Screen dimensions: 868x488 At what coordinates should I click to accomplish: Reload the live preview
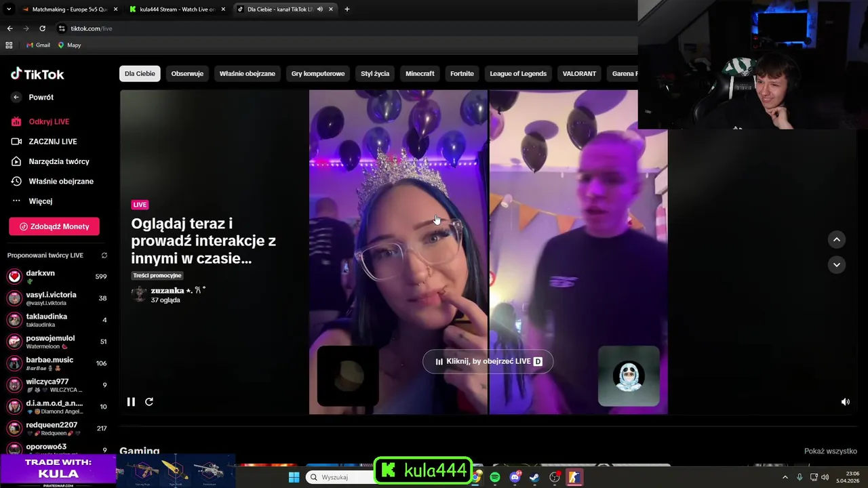(149, 402)
